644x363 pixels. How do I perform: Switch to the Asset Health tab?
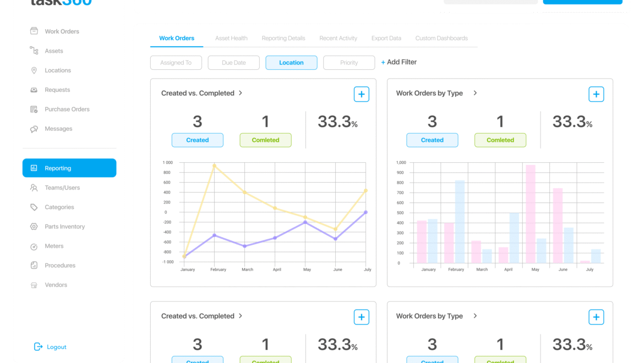[x=231, y=38]
